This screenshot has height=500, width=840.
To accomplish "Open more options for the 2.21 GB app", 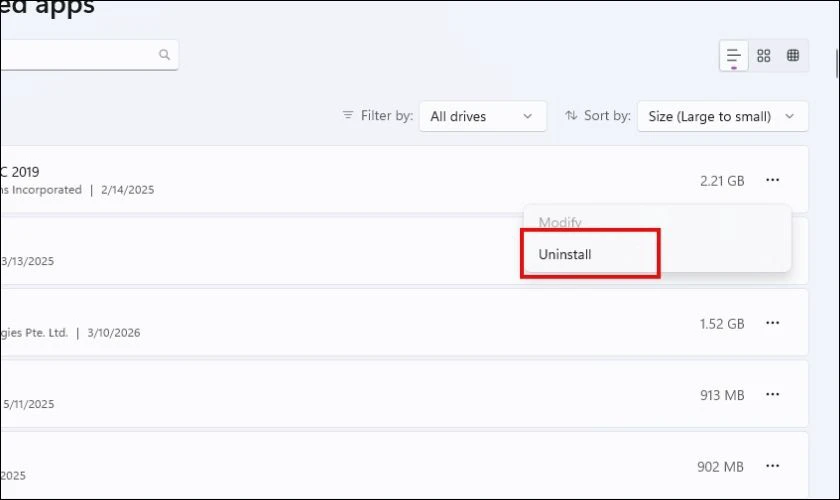I will point(772,180).
